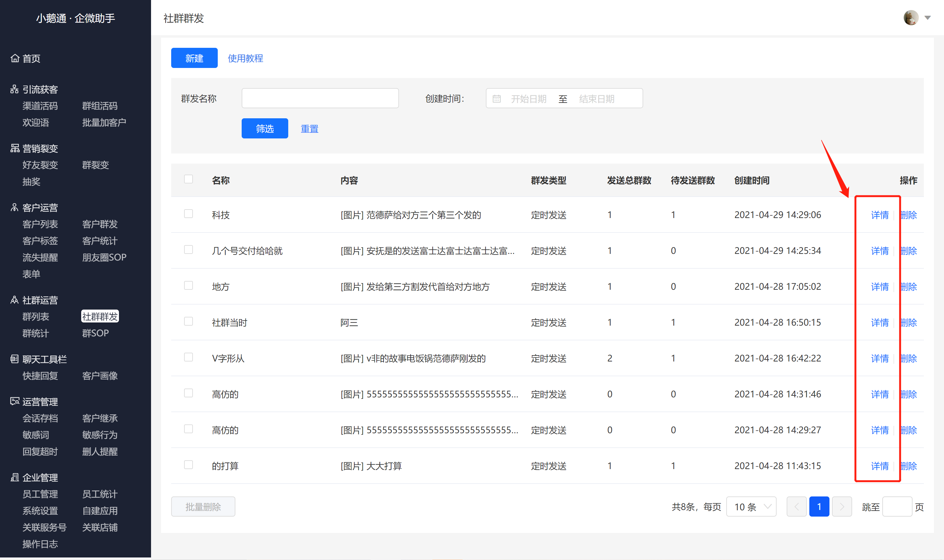Screen dimensions: 944x560
Task: Click the 运营管理 section icon
Action: 15,401
